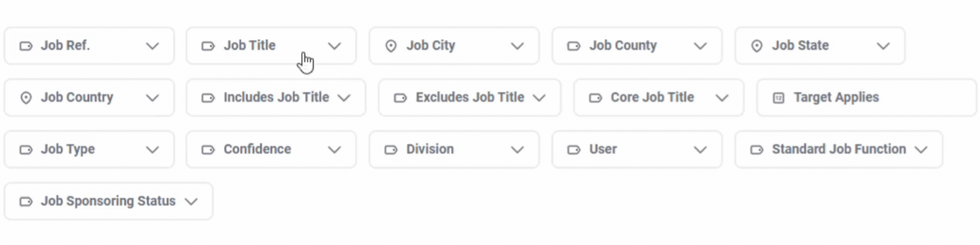Open the User filter dropdown
Viewport: 980px width, 245px height.
(637, 150)
